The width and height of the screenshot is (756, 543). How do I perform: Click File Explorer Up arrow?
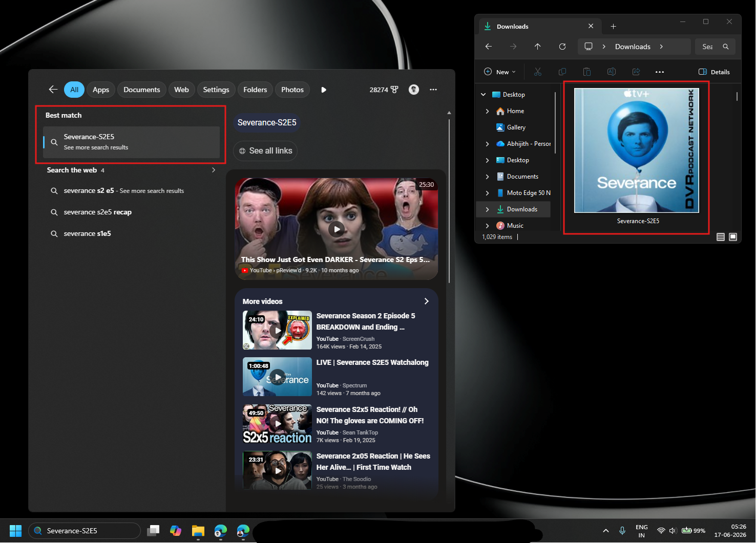coord(538,47)
